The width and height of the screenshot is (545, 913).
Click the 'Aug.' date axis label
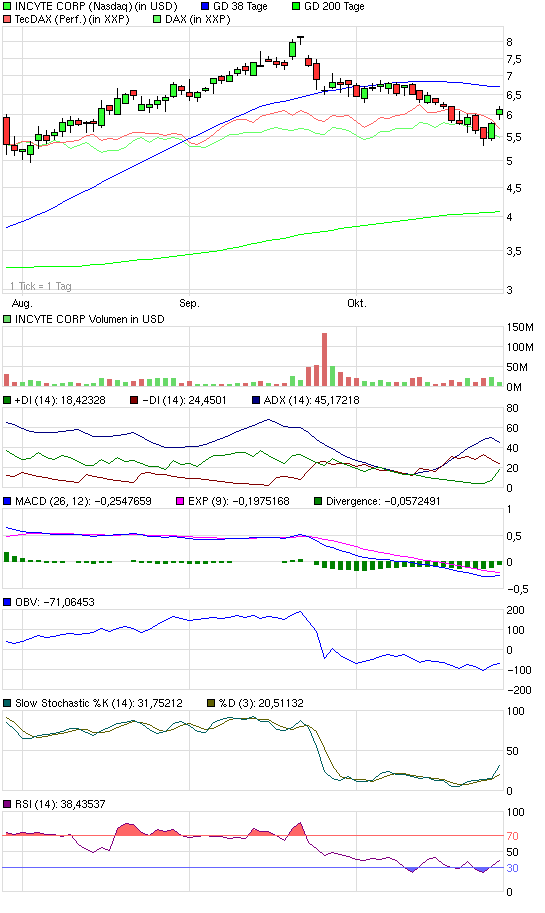point(22,303)
